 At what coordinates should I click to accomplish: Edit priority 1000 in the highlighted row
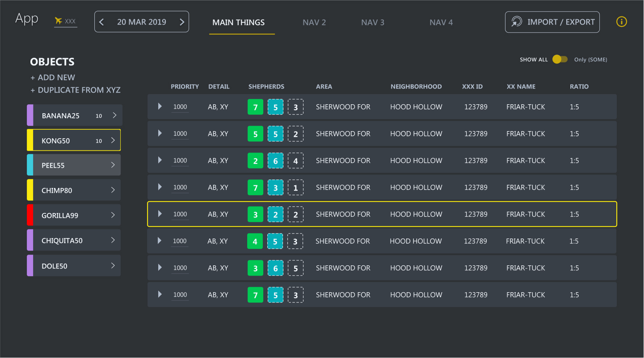(180, 215)
